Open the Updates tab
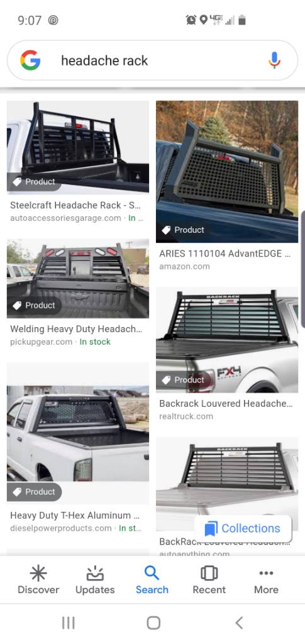 click(x=95, y=579)
